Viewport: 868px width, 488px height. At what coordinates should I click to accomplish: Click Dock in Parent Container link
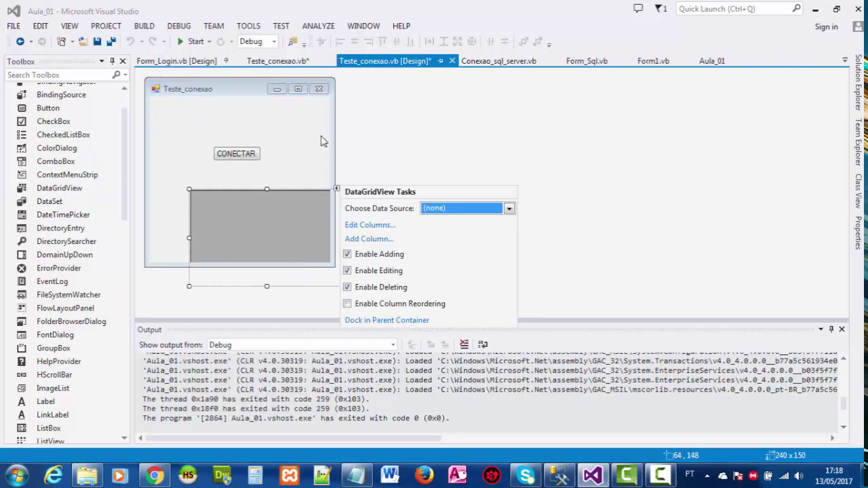coord(387,320)
